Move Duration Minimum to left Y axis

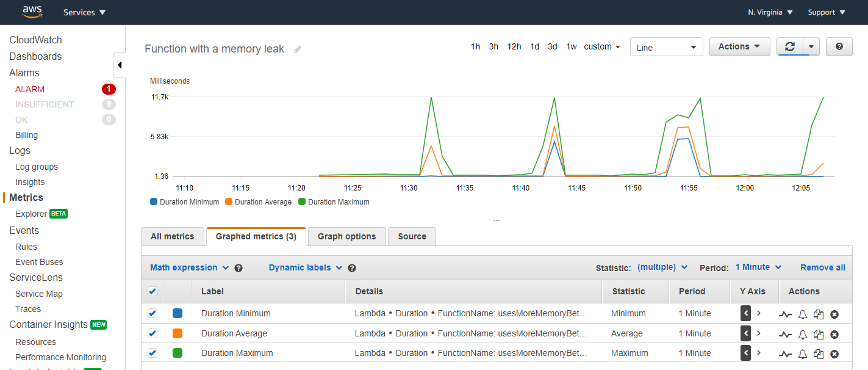(745, 314)
